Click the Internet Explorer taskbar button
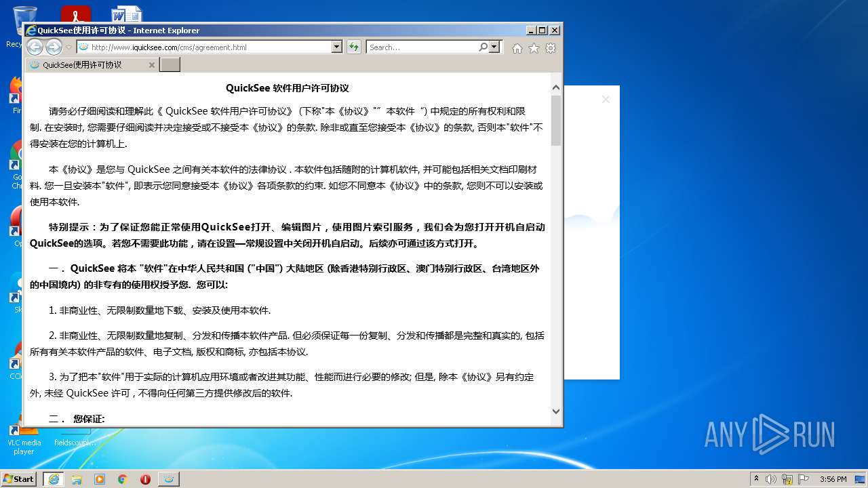The width and height of the screenshot is (868, 488). pyautogui.click(x=54, y=479)
